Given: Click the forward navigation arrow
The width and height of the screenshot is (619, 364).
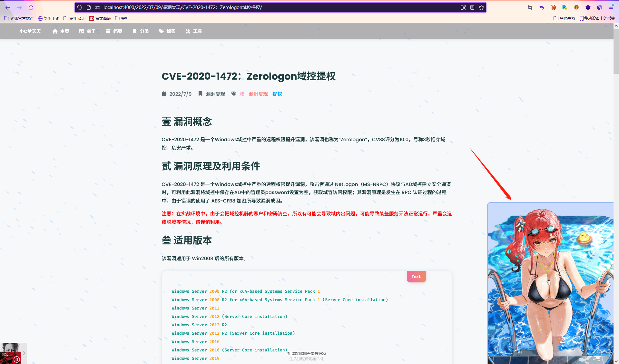Looking at the screenshot, I should tap(19, 7).
